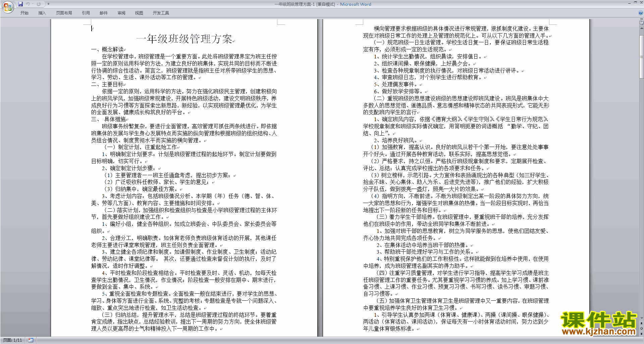Click the heading 一、概念解读
The width and height of the screenshot is (644, 344).
coord(107,49)
